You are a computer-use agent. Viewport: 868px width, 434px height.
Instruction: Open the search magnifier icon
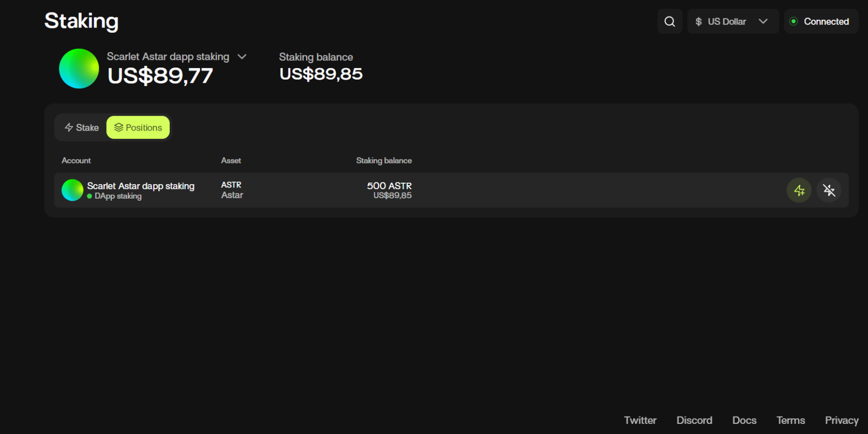coord(669,21)
